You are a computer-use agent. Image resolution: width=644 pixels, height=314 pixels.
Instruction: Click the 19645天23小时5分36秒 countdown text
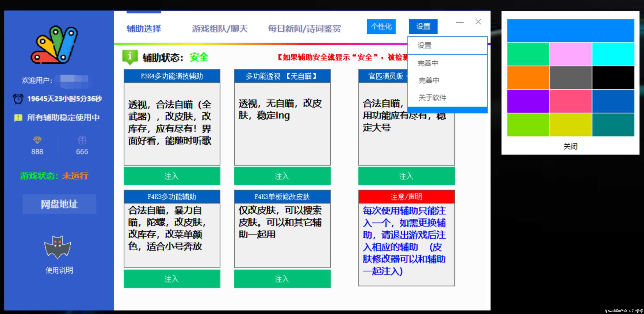click(x=64, y=99)
